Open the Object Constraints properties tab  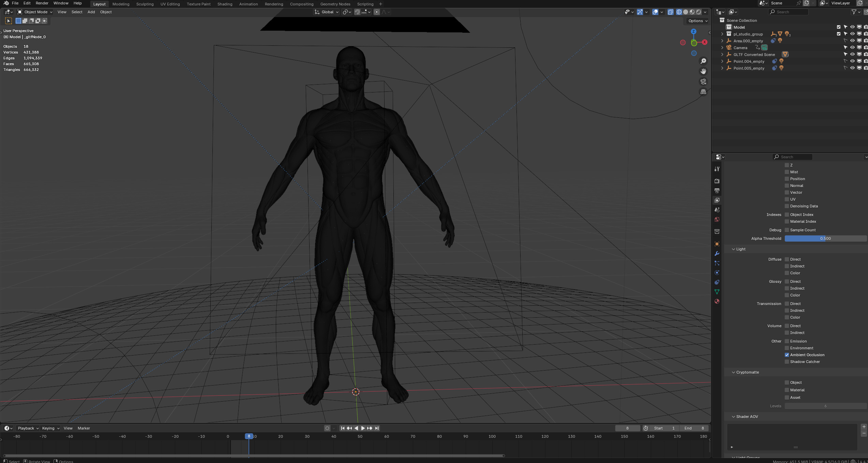tap(717, 282)
